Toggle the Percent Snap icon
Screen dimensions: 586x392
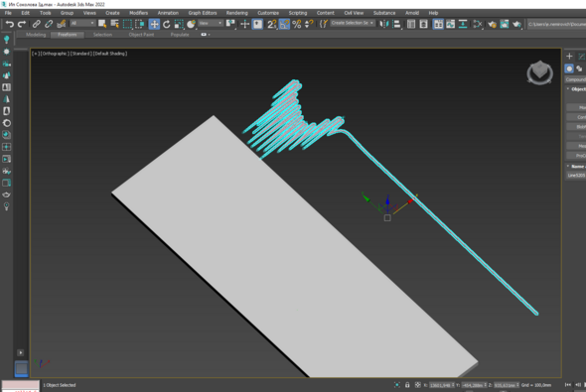click(297, 24)
